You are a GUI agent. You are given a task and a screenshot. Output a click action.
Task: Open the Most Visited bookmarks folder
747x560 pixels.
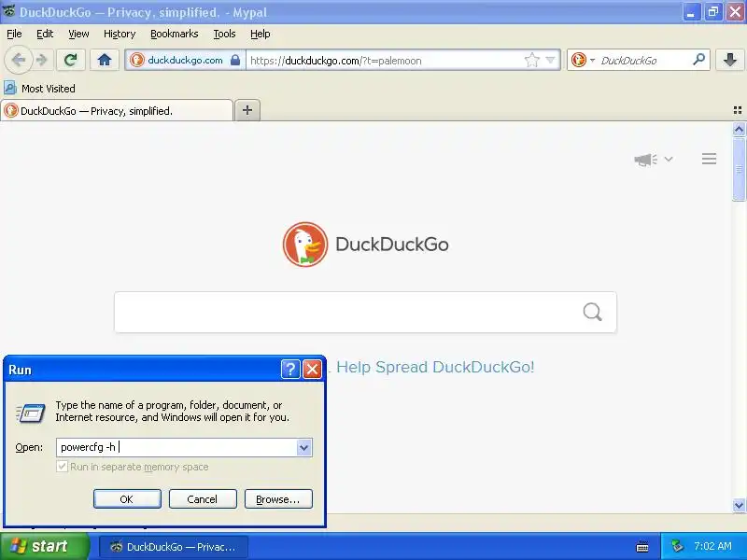coord(40,89)
